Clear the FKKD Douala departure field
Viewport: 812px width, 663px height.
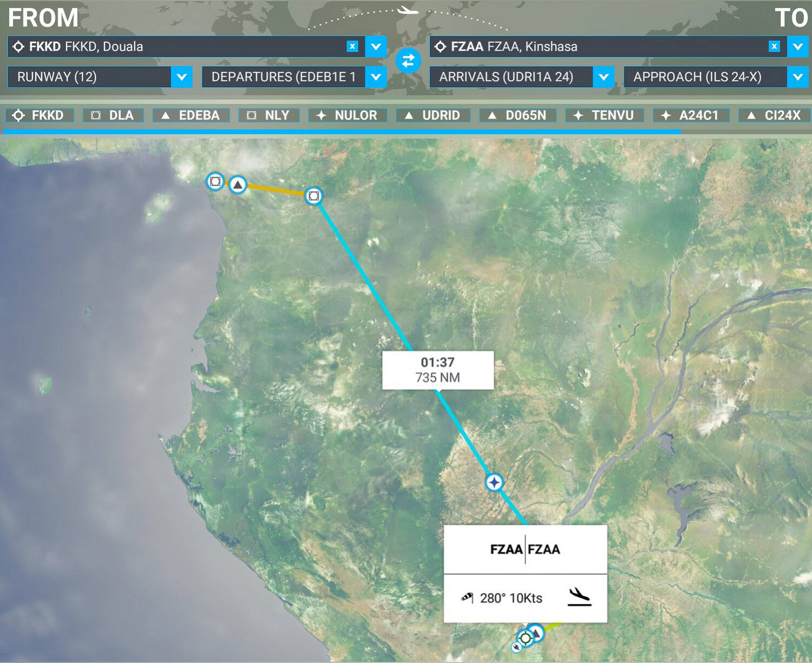[x=352, y=47]
